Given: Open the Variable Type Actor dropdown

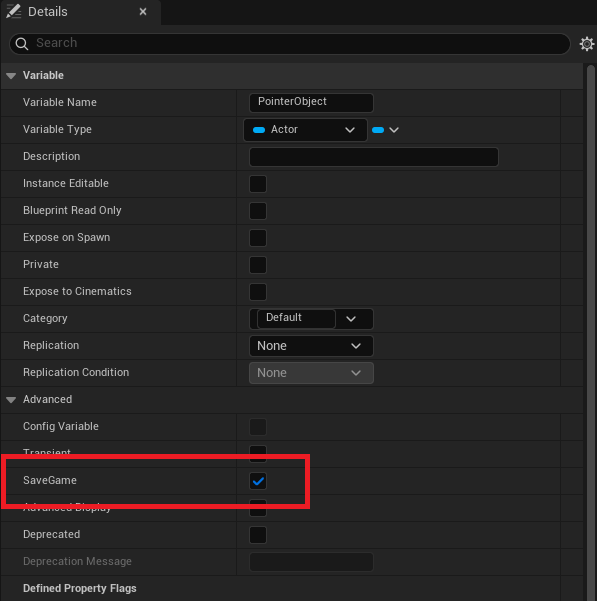Looking at the screenshot, I should pyautogui.click(x=305, y=130).
